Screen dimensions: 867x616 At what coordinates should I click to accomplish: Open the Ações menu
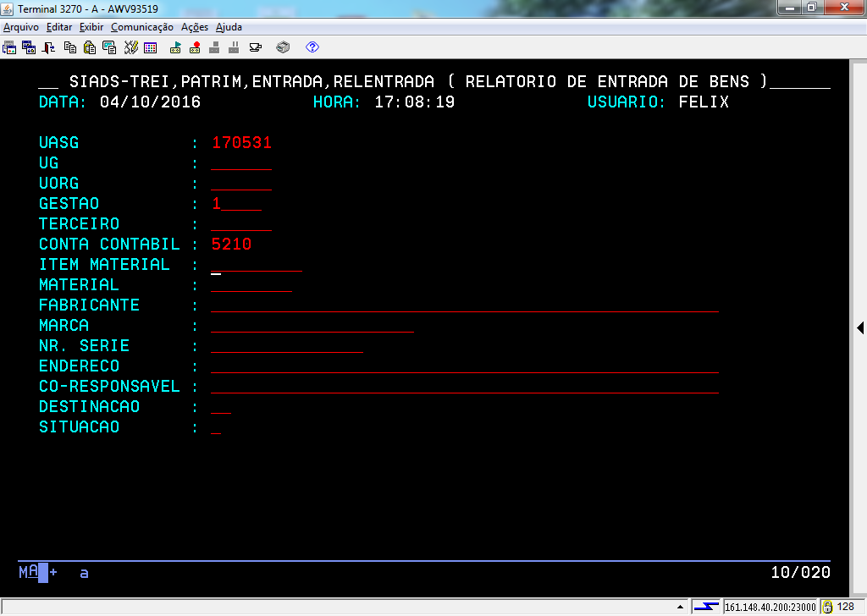pos(195,27)
